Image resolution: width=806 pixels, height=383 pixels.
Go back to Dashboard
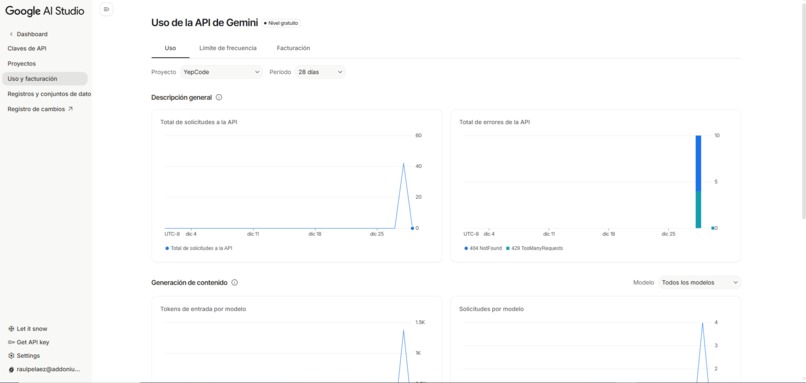(32, 34)
